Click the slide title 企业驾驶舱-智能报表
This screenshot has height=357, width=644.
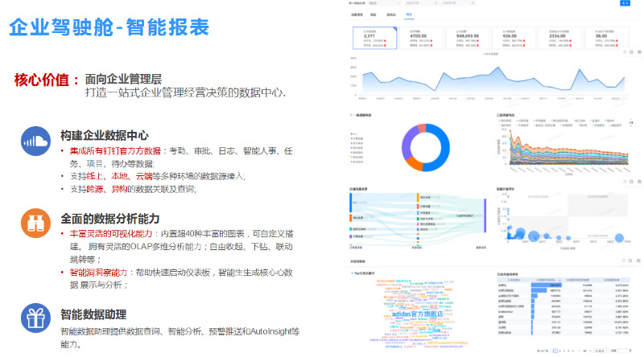tap(109, 27)
